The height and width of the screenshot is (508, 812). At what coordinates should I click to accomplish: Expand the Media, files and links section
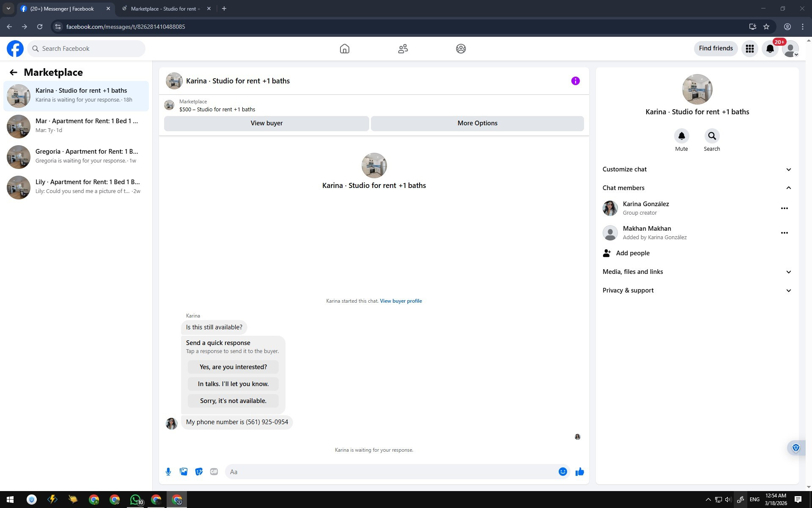click(697, 272)
